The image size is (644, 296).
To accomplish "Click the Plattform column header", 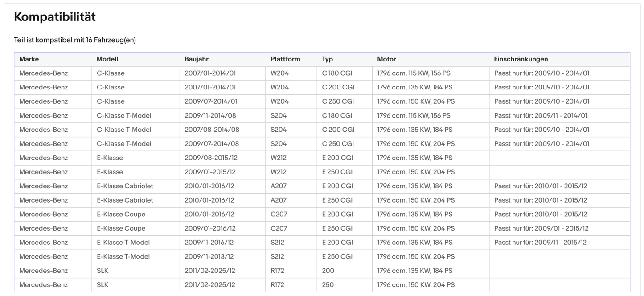I will (x=285, y=59).
